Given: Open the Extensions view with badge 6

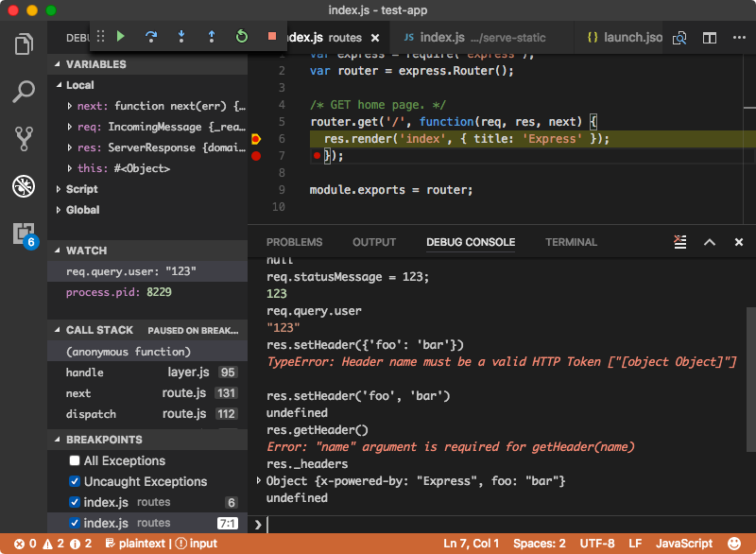Looking at the screenshot, I should pos(25,234).
